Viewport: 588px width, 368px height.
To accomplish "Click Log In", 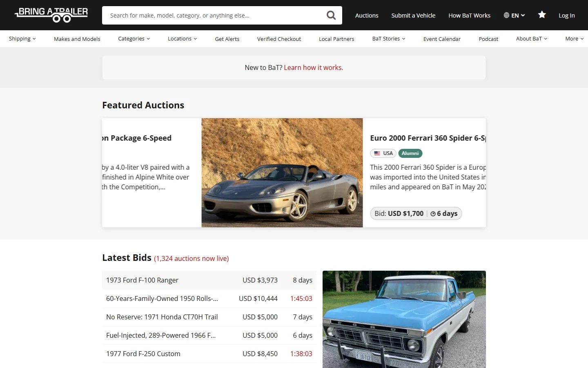I will (567, 16).
